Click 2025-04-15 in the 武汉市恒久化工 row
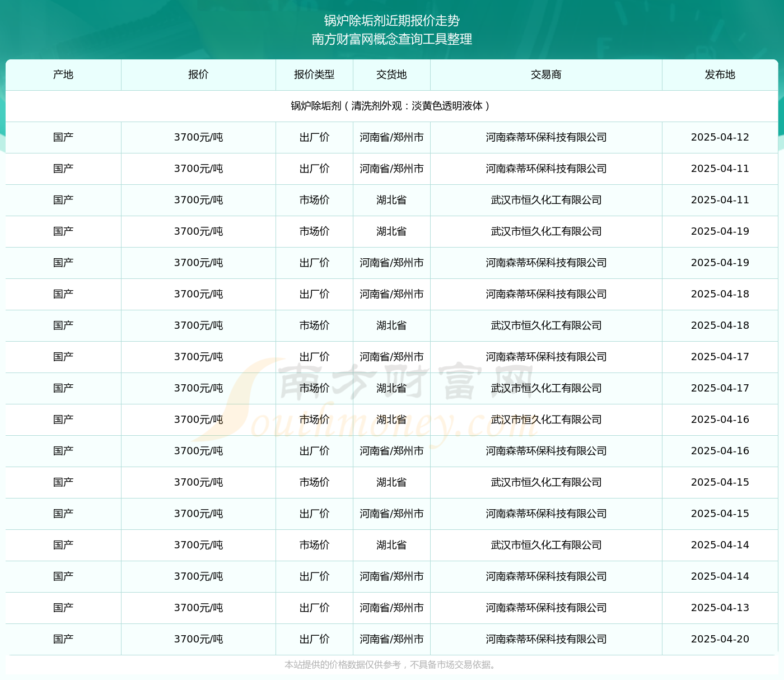784x680 pixels. 720,482
